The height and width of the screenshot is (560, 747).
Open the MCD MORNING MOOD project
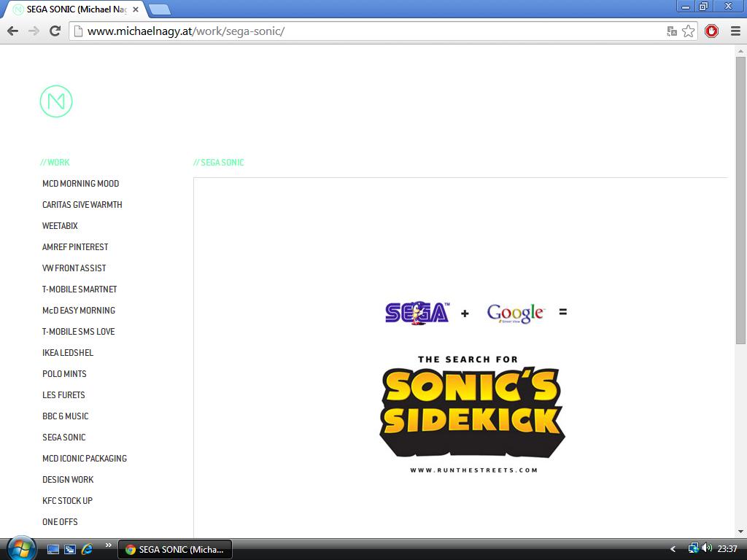80,184
